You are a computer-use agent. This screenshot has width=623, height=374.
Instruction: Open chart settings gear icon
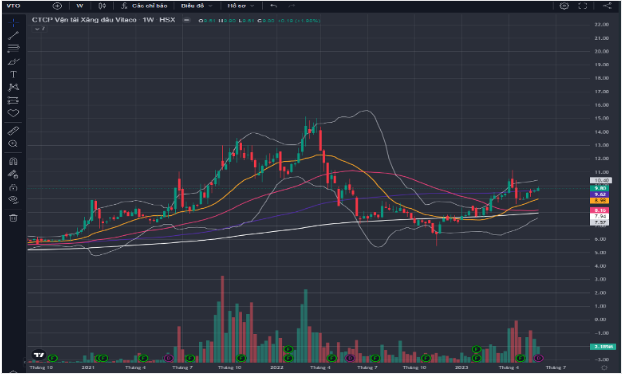[x=564, y=6]
